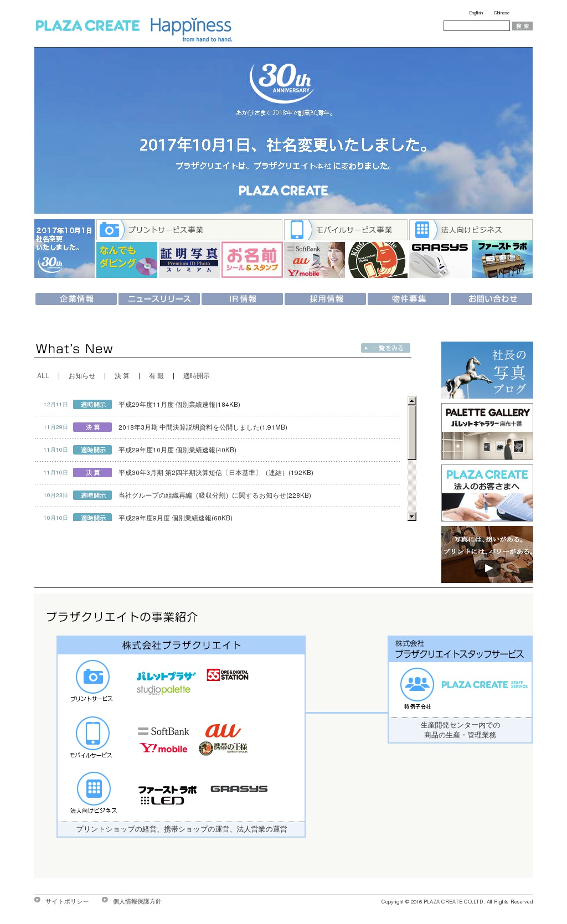Open the 企業情報 menu
This screenshot has height=924, width=567.
[76, 299]
